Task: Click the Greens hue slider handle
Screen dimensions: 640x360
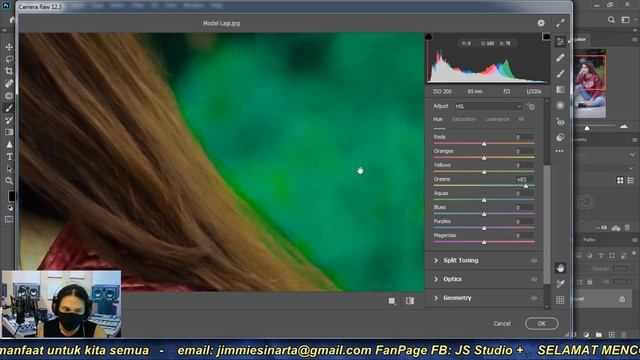Action: pos(526,186)
